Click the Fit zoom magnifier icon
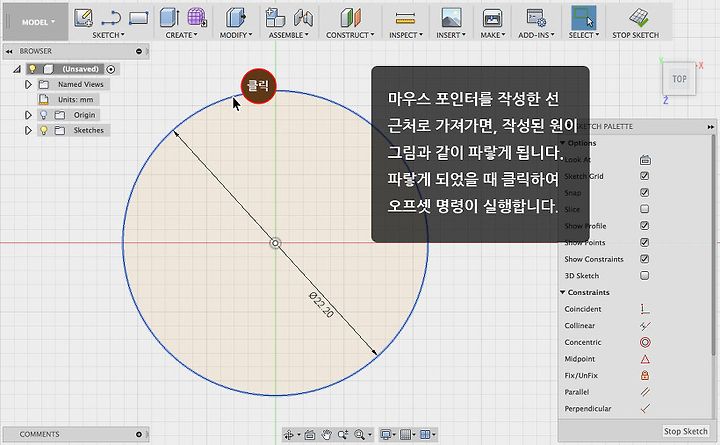This screenshot has width=720, height=445. click(x=359, y=434)
